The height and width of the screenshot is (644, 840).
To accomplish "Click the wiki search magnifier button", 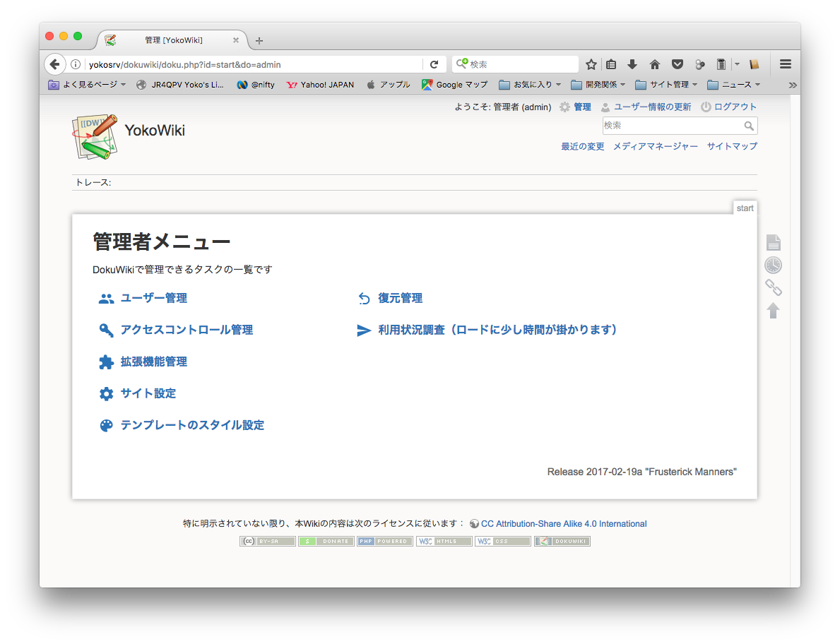I will click(749, 126).
